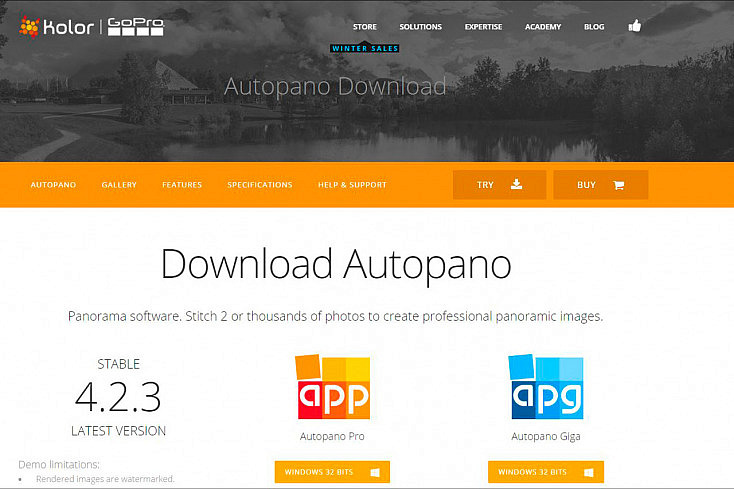Image resolution: width=734 pixels, height=489 pixels.
Task: Click the Try button
Action: coord(499,185)
